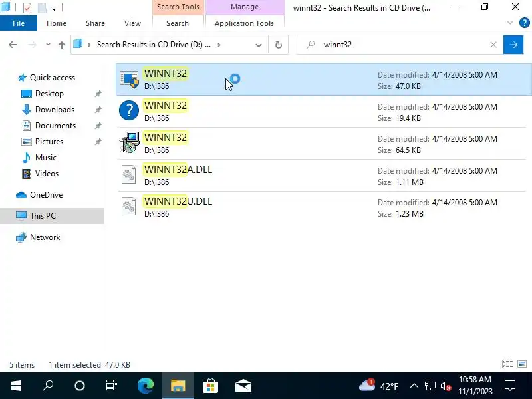The image size is (532, 399).
Task: Open Microsoft Store from taskbar
Action: [210, 386]
